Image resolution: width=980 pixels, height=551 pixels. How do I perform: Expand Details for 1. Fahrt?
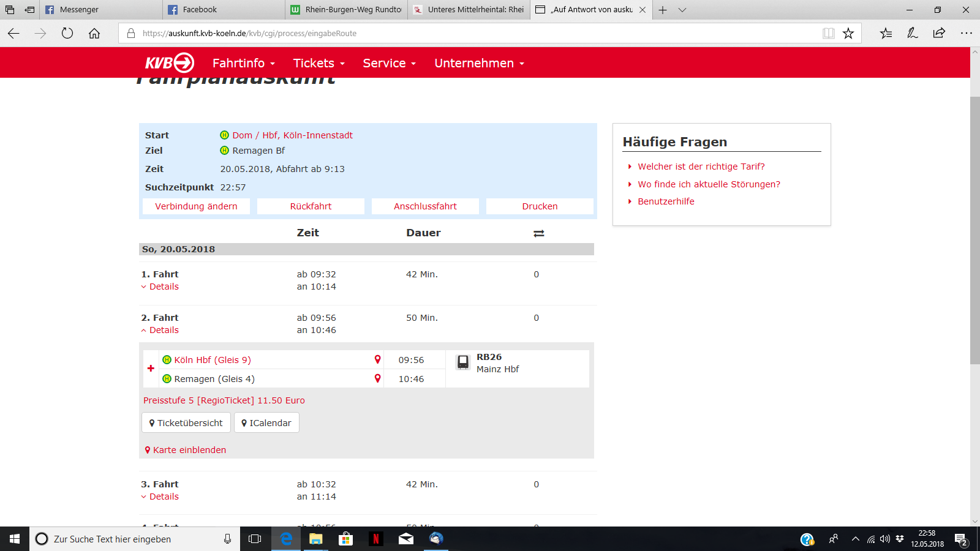[x=160, y=287]
